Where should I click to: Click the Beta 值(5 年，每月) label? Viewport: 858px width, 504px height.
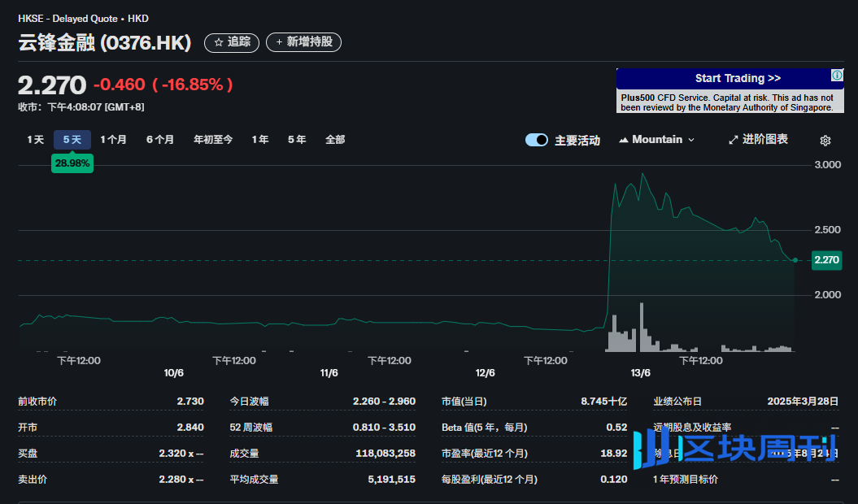[x=484, y=428]
